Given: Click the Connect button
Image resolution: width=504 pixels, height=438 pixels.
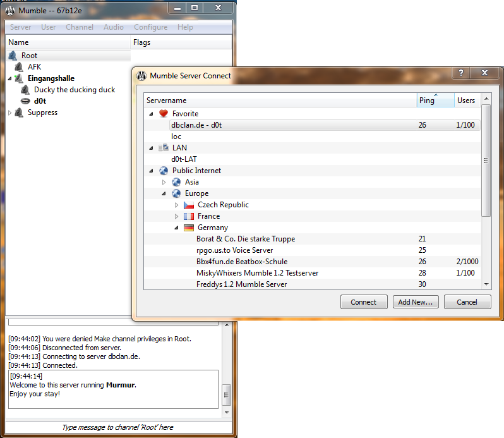Looking at the screenshot, I should pos(364,302).
